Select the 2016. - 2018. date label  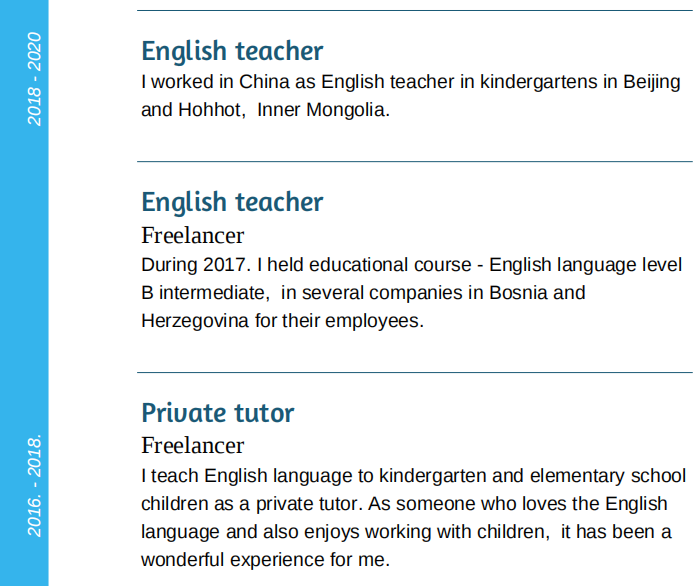pos(34,485)
